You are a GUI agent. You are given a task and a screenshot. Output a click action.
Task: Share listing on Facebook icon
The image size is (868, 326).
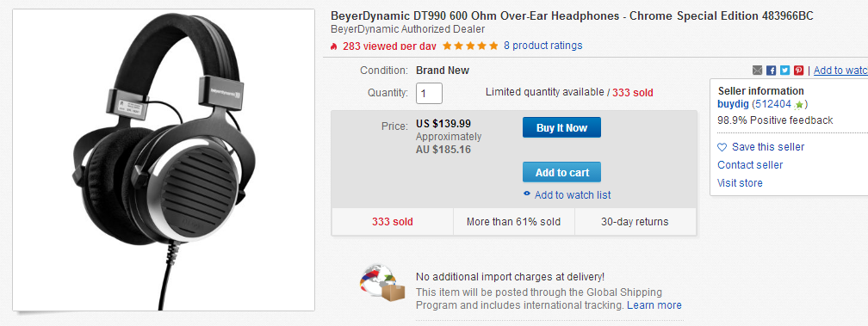[x=772, y=71]
